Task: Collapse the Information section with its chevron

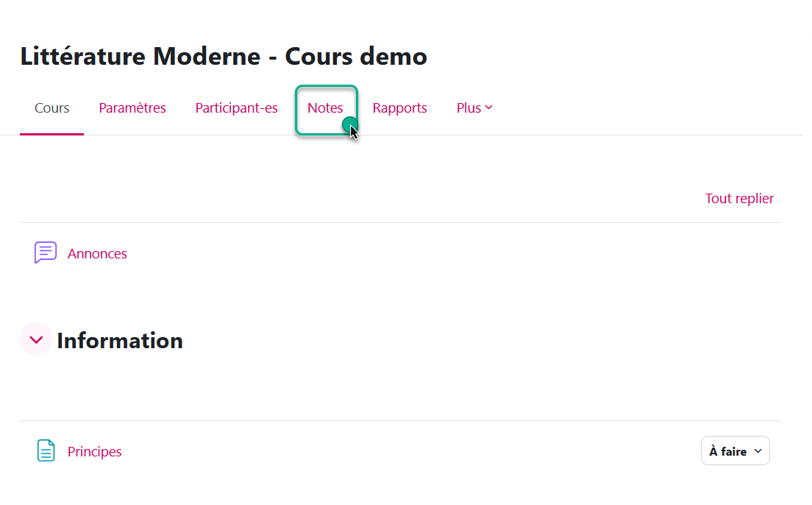Action: 36,339
